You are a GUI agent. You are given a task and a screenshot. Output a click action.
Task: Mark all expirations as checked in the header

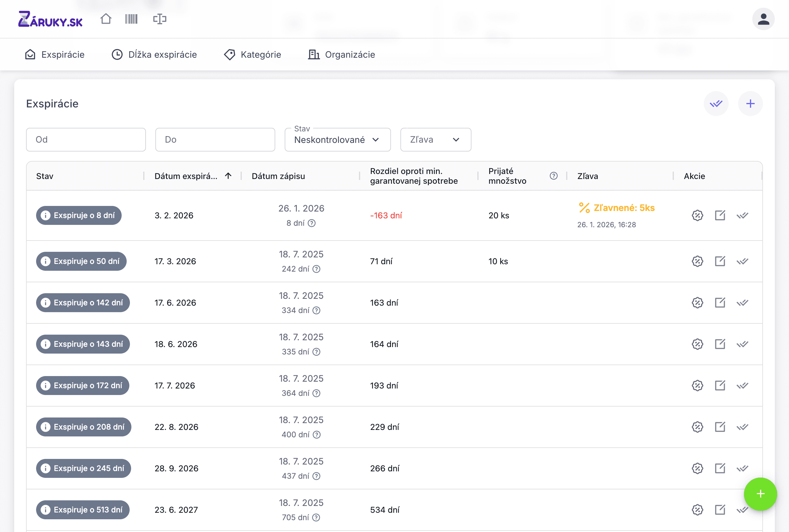tap(716, 104)
